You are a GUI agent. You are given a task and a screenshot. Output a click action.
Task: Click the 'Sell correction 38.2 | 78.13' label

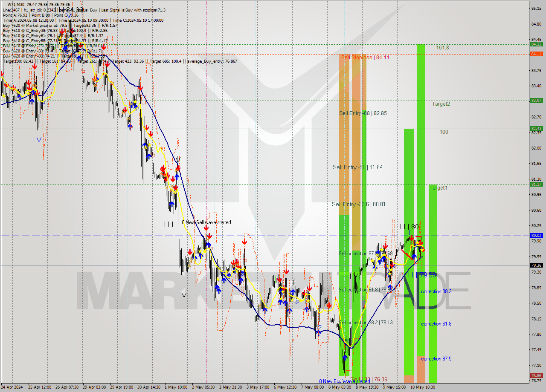coord(366,323)
